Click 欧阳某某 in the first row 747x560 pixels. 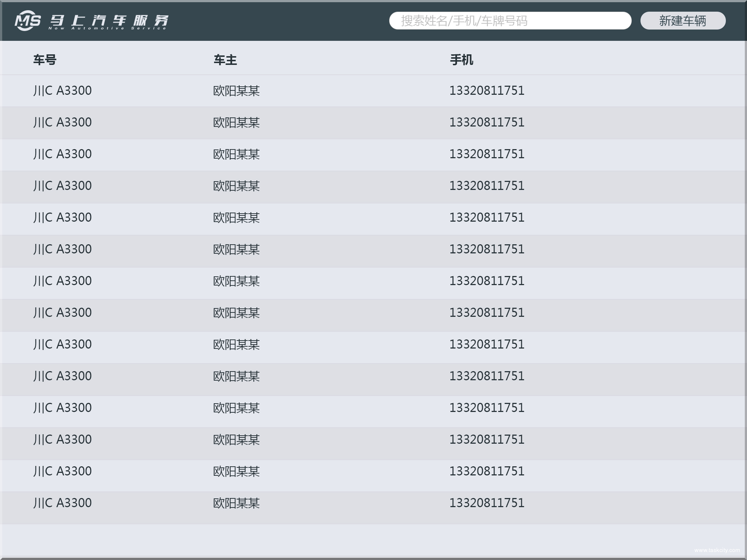(236, 91)
